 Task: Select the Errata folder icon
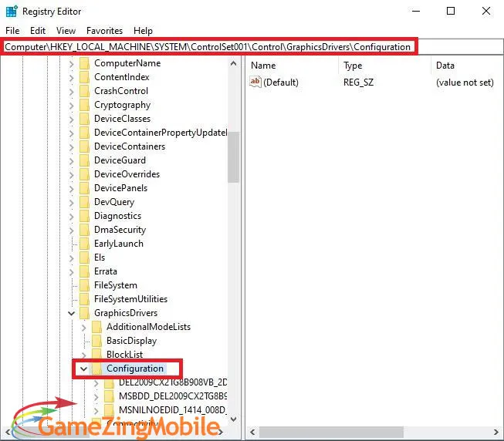click(x=84, y=271)
